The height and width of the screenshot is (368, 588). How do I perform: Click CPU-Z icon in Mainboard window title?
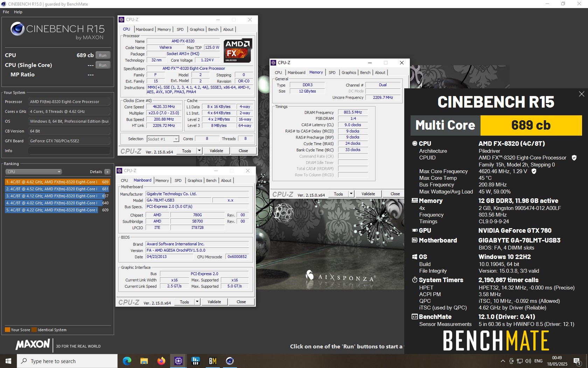120,171
